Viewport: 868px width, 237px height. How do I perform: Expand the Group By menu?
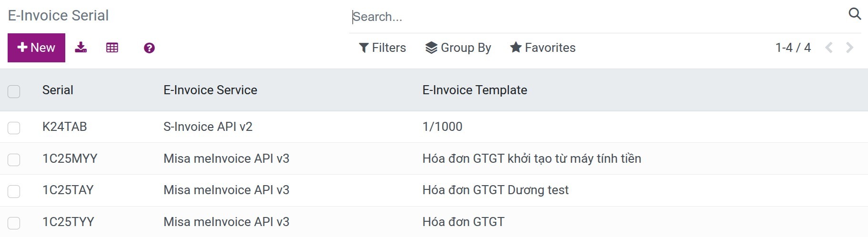coord(458,48)
